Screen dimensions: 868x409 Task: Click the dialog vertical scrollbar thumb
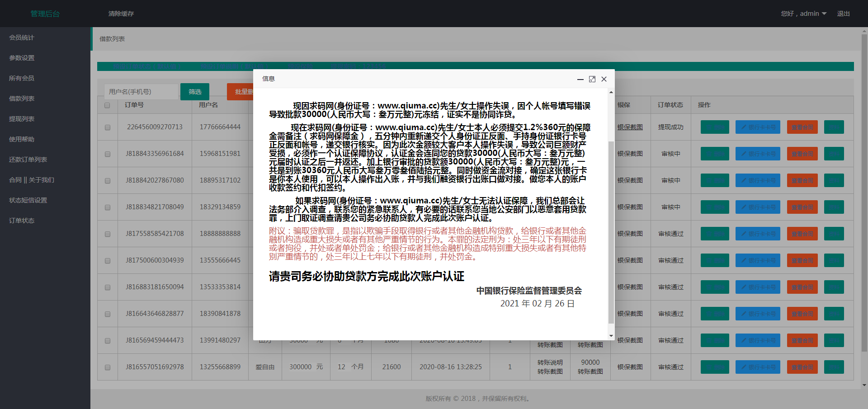pos(611,232)
